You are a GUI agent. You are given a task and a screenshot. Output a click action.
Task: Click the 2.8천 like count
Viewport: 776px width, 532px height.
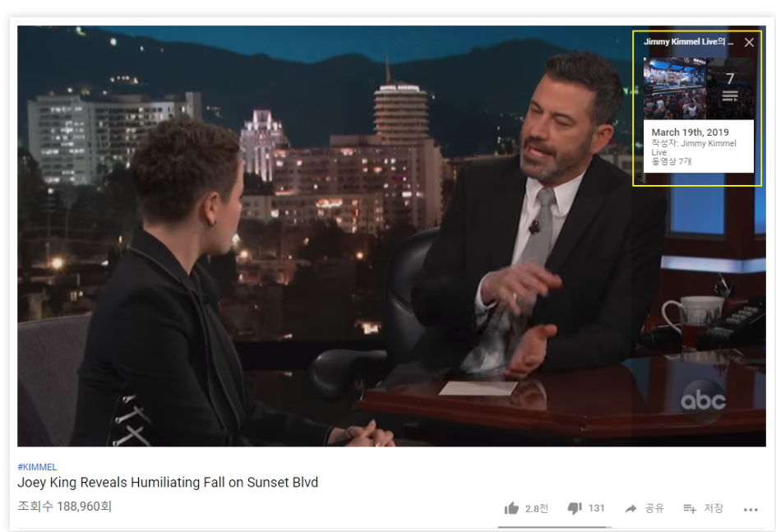537,508
